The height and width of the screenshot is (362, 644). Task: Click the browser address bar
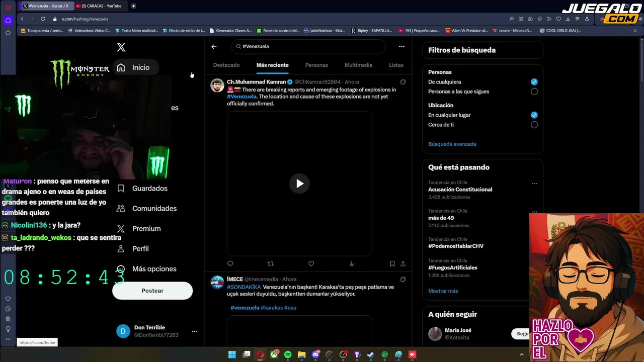282,19
